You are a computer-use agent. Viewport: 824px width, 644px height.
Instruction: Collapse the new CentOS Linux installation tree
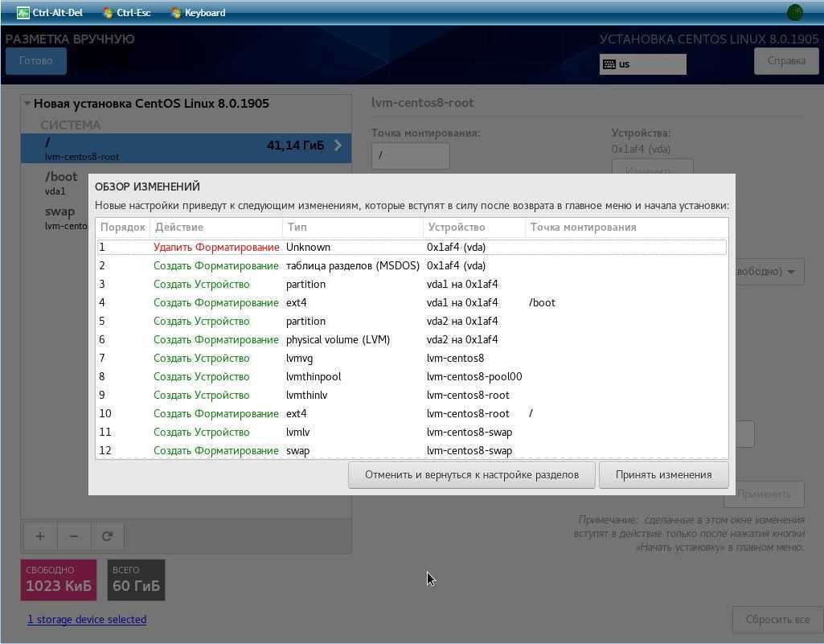(x=27, y=104)
